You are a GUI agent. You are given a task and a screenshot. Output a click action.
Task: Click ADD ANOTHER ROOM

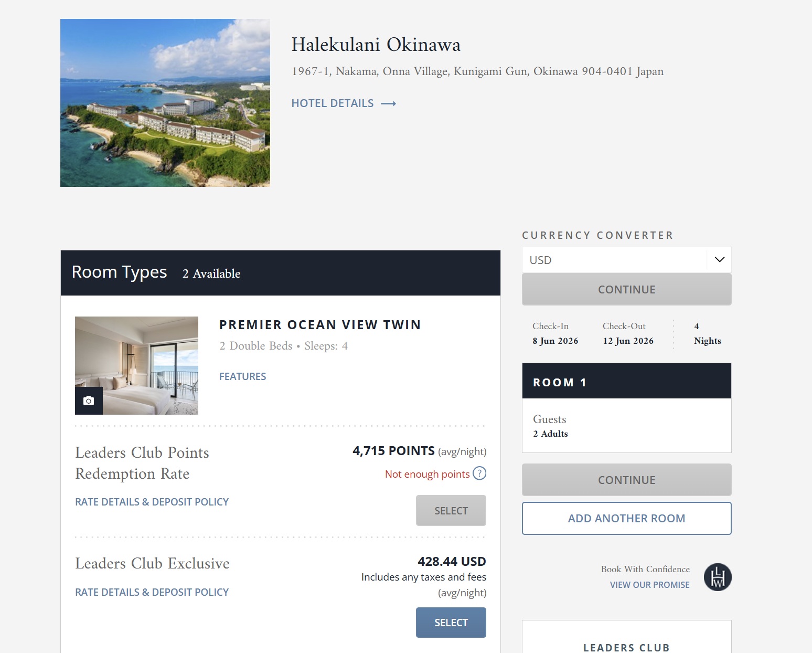coord(627,519)
